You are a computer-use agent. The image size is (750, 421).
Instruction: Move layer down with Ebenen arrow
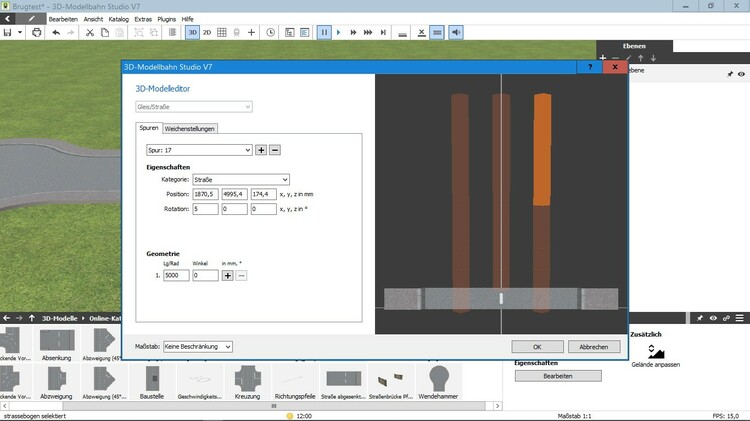pyautogui.click(x=653, y=58)
